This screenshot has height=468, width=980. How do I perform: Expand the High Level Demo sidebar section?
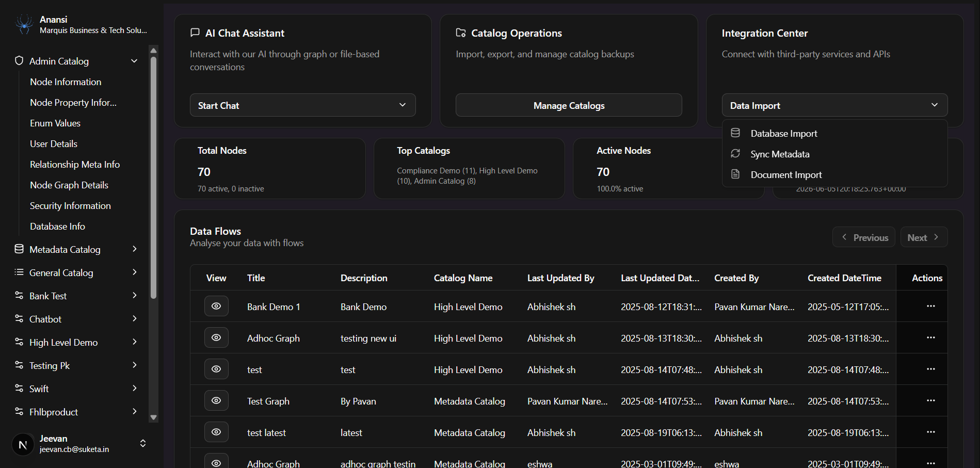134,342
